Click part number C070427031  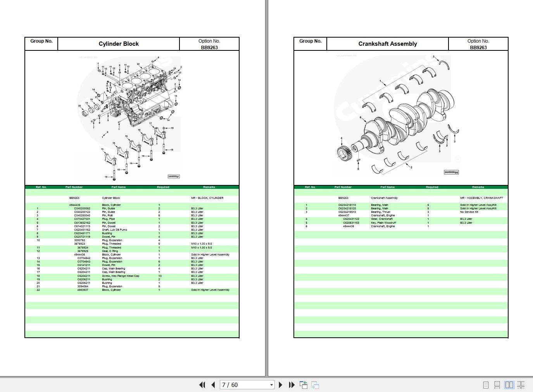click(x=82, y=219)
